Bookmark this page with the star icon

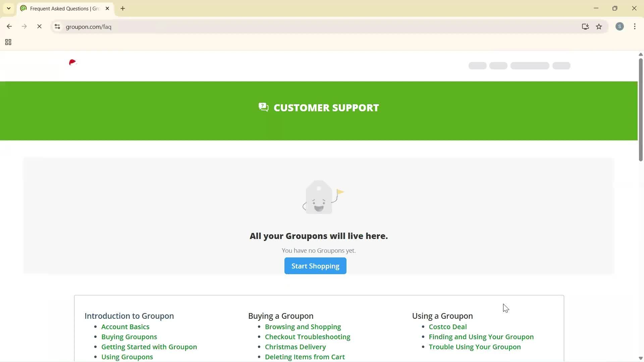(x=599, y=27)
